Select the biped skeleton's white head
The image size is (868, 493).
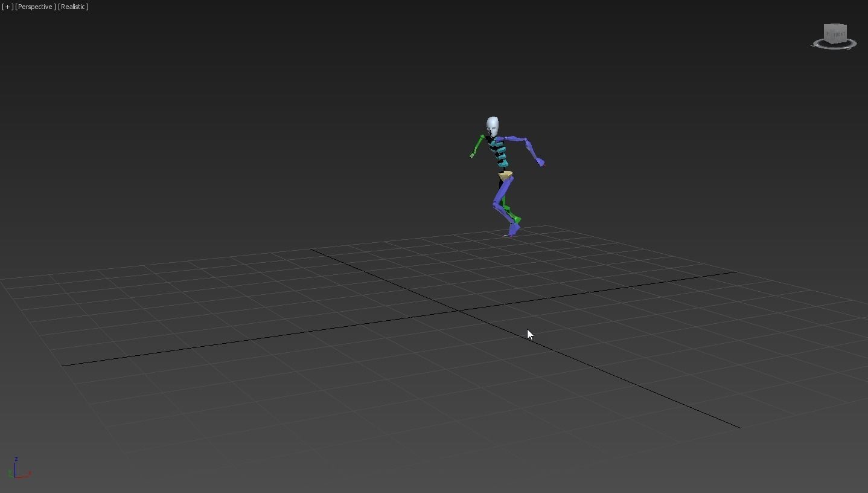pyautogui.click(x=492, y=126)
